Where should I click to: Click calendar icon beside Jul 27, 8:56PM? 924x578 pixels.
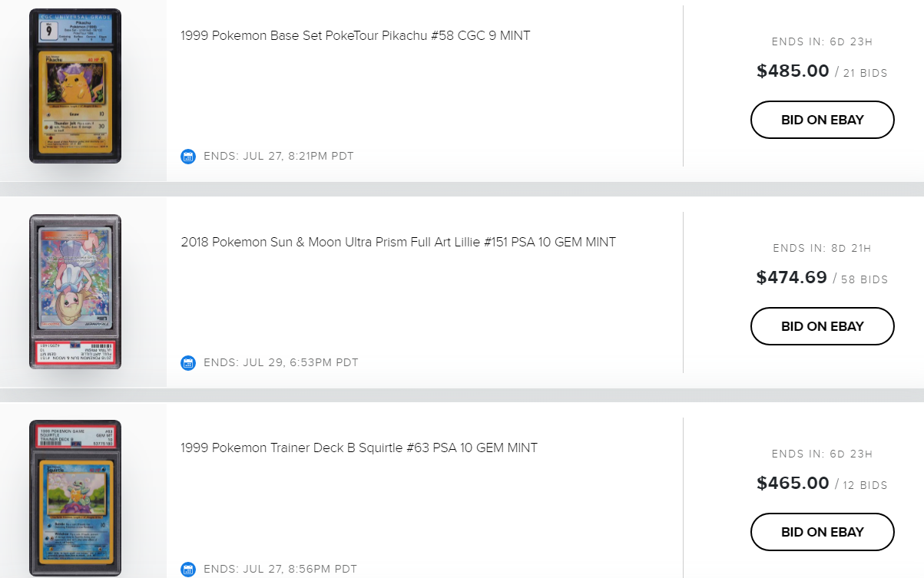[x=188, y=570]
